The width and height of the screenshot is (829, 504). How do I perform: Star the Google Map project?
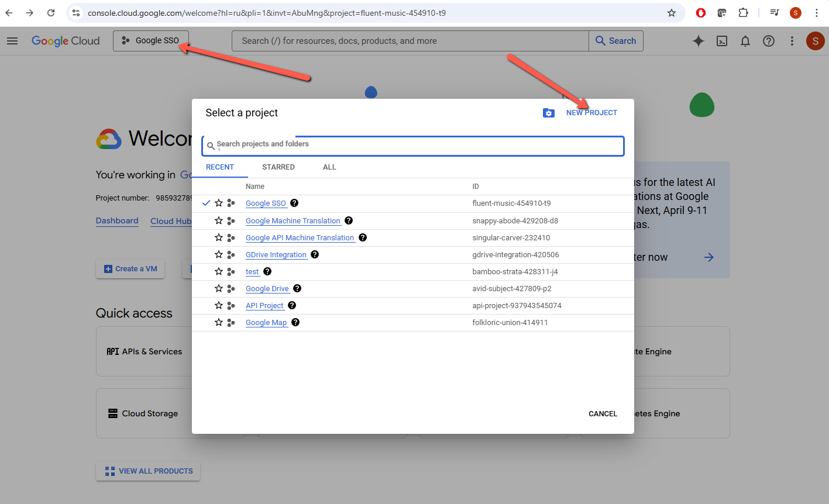219,322
